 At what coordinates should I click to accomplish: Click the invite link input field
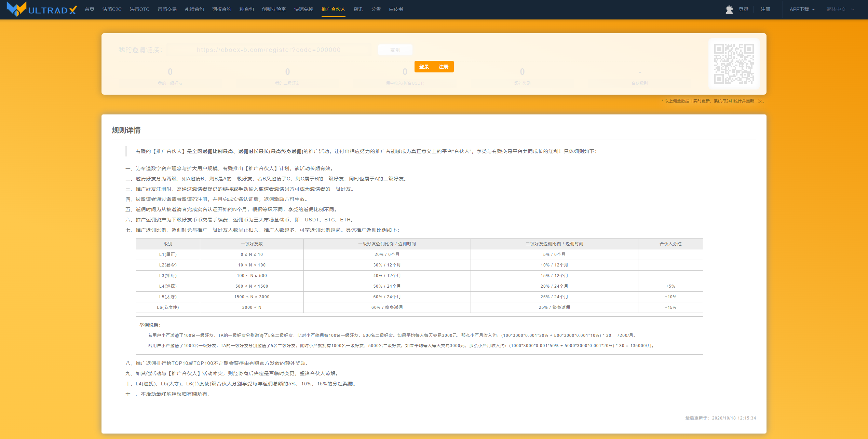click(269, 50)
